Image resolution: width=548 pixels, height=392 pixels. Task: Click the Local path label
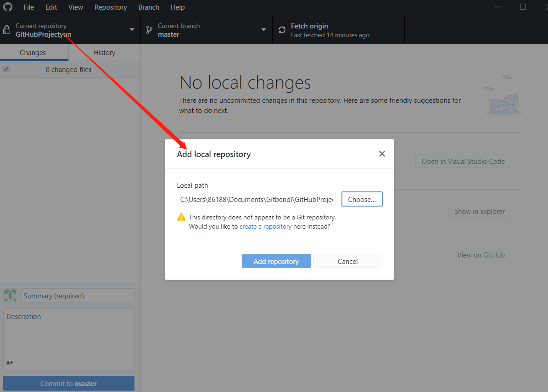pyautogui.click(x=192, y=185)
